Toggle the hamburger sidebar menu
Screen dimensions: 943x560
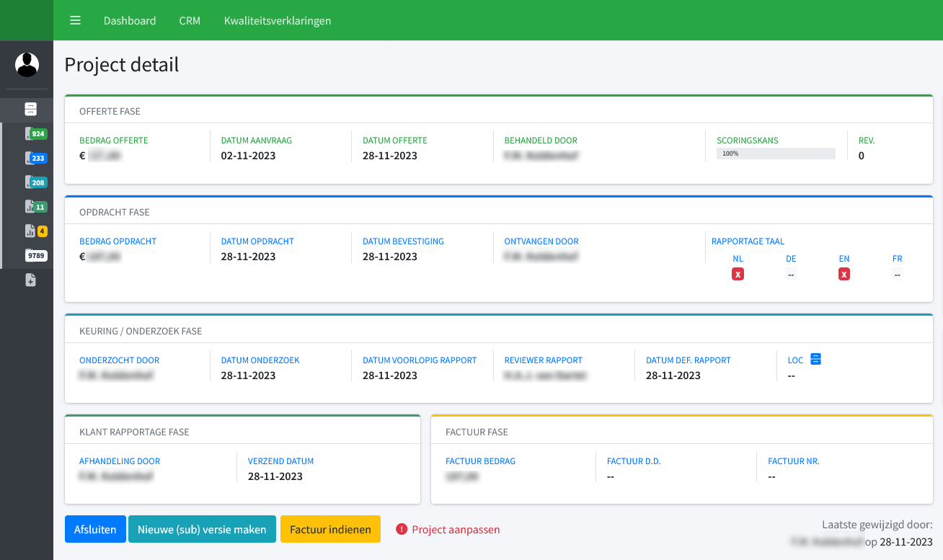coord(75,20)
